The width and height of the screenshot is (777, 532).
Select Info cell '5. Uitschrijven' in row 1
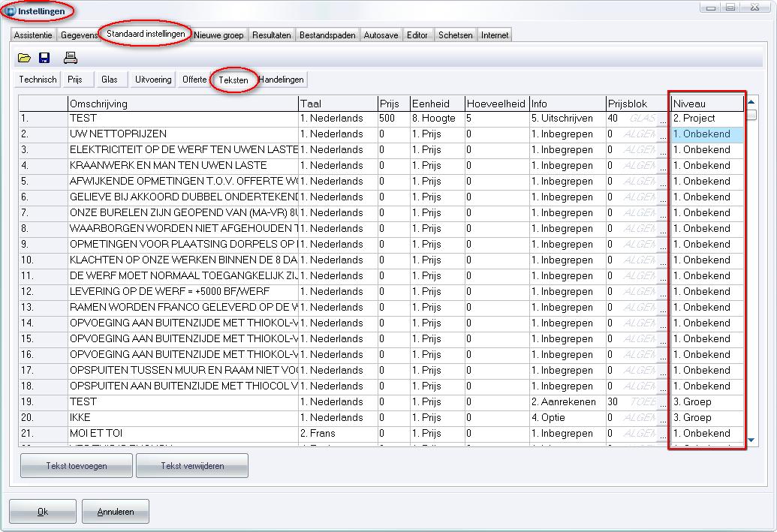pos(568,119)
